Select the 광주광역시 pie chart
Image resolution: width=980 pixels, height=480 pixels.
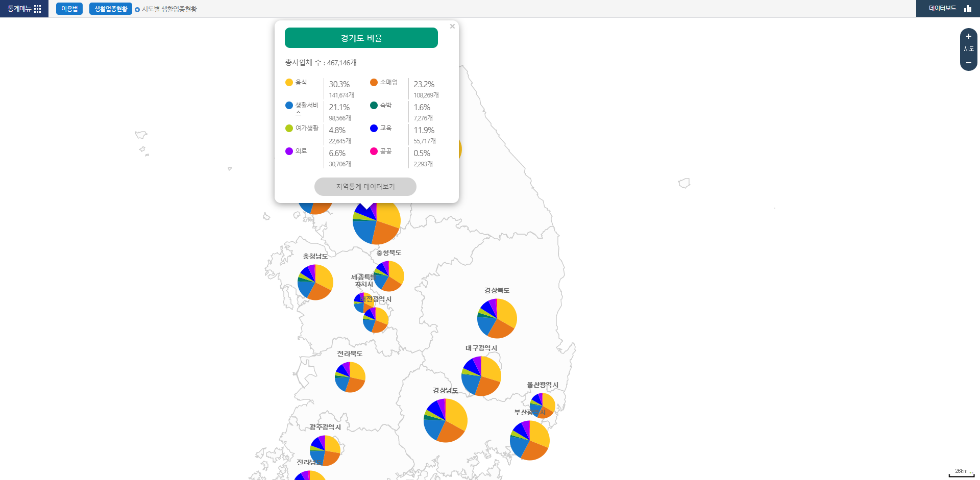(x=325, y=450)
